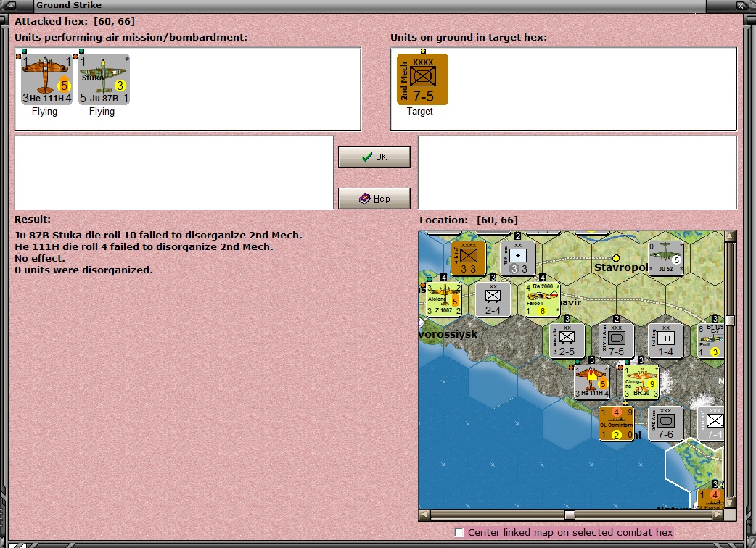Screen dimensions: 756x548
Task: Click the Krasni cruiser counter at map bottom
Action: pos(711,499)
